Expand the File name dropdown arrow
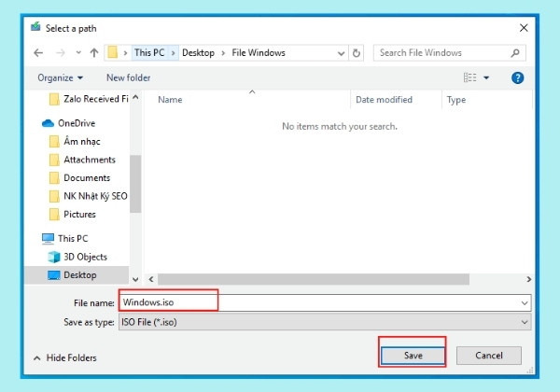The width and height of the screenshot is (560, 392). tap(525, 303)
